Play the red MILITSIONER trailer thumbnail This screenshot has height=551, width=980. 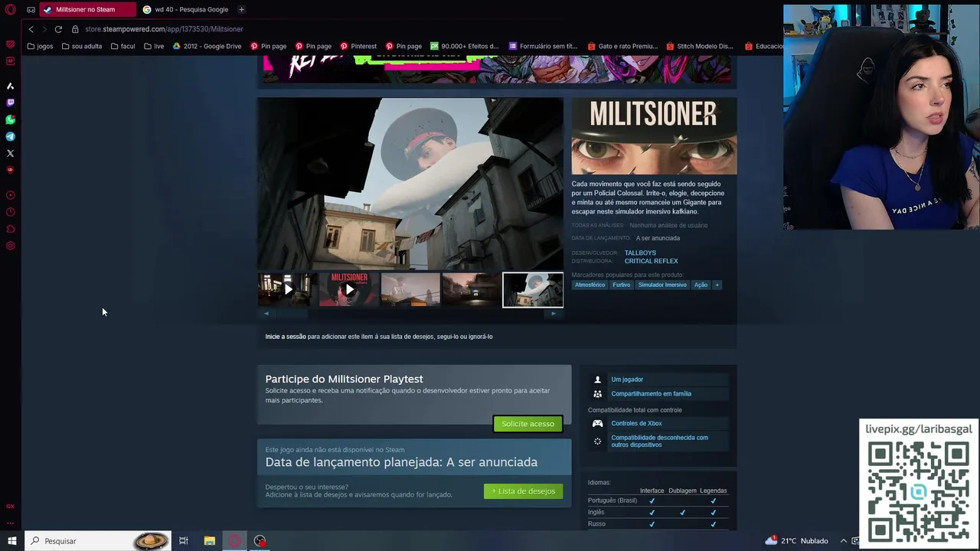pyautogui.click(x=349, y=289)
